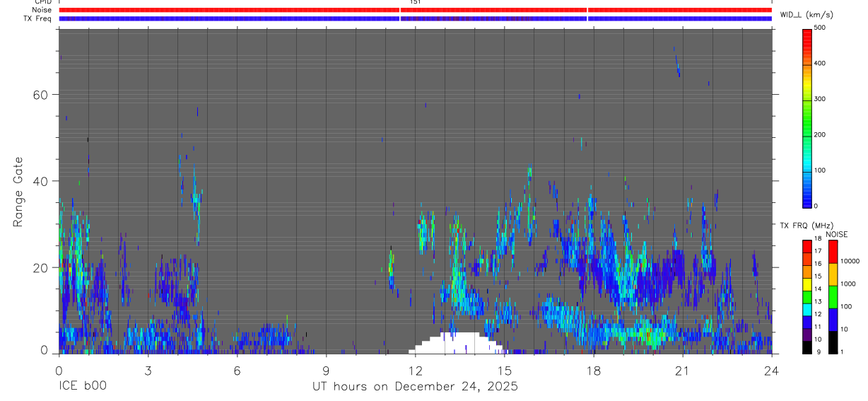Pick the red top of the width colorbar
This screenshot has height=401, width=868.
tap(807, 39)
